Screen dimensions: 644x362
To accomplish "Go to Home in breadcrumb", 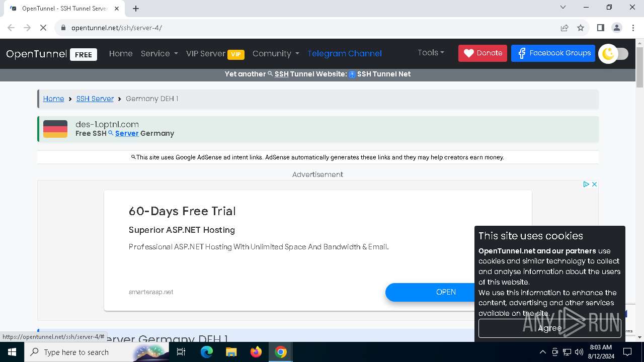I will (53, 99).
